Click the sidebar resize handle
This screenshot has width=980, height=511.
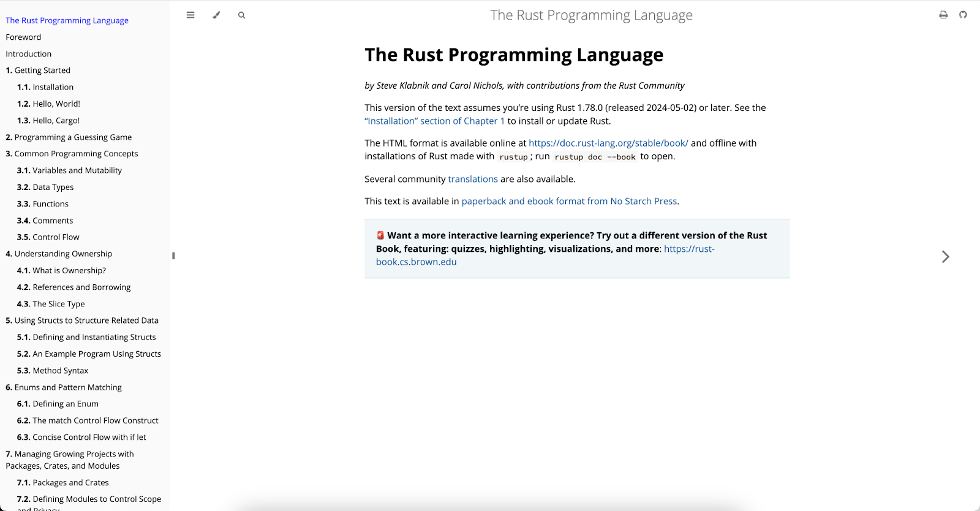173,255
